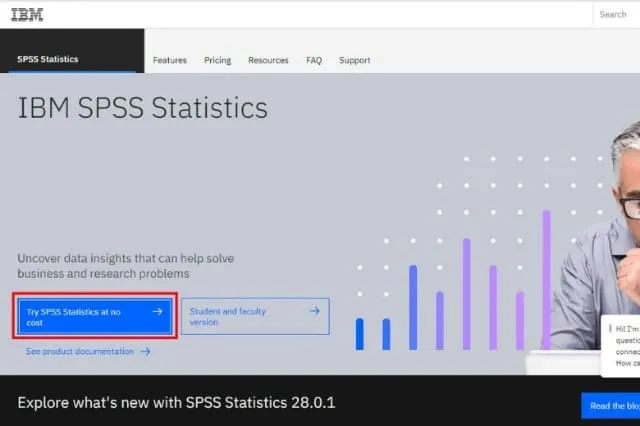Open the Support tab
The height and width of the screenshot is (426, 640).
coord(355,60)
